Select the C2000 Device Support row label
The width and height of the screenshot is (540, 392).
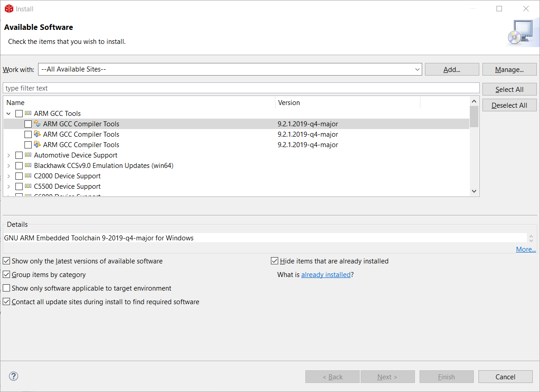point(67,176)
